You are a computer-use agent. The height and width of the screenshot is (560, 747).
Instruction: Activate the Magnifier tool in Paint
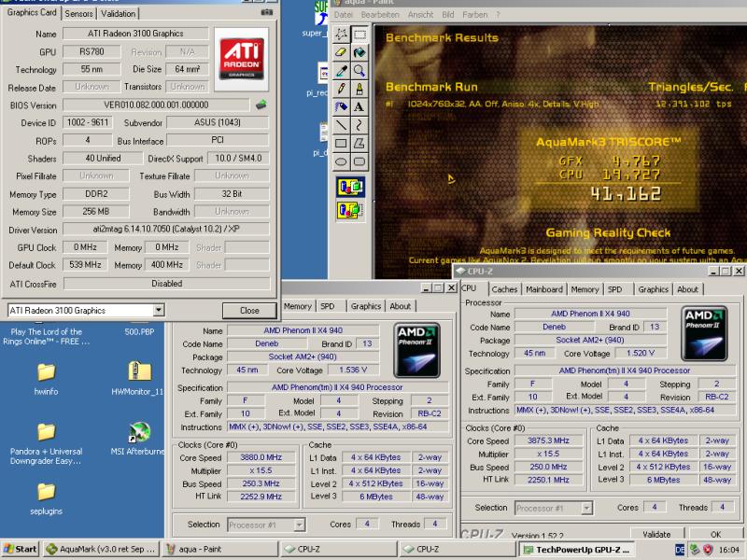[x=359, y=71]
